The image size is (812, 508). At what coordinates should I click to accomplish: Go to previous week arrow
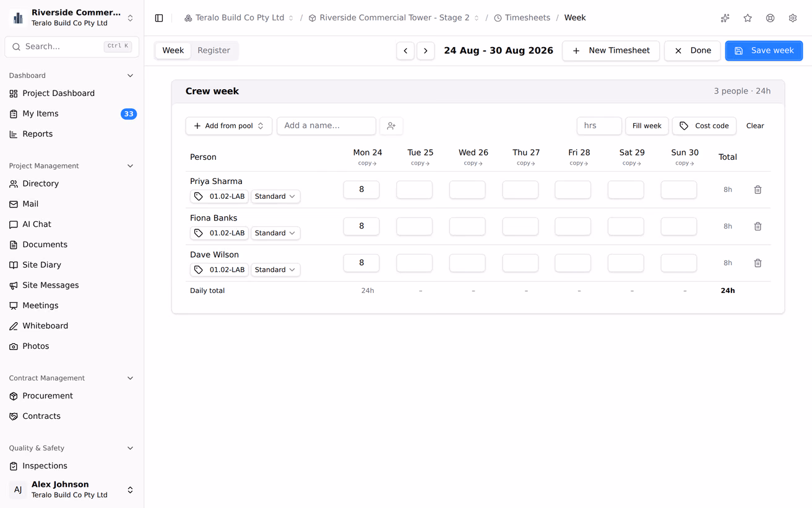(405, 51)
